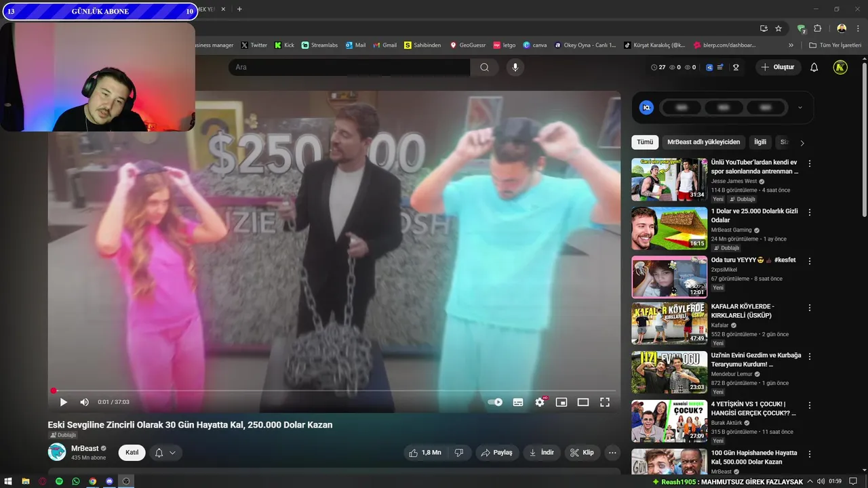868x488 pixels.
Task: Download the video via İndir button
Action: point(542,453)
